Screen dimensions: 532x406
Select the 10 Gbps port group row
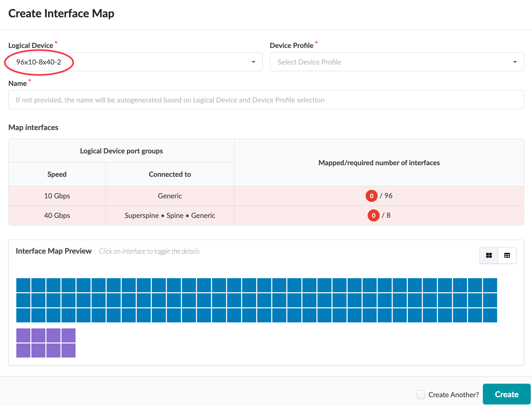pyautogui.click(x=57, y=196)
